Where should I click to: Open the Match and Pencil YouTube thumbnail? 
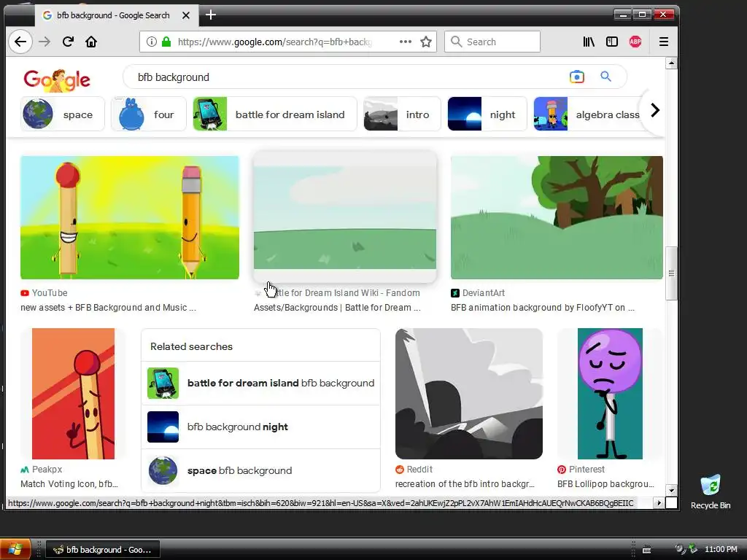tap(130, 217)
